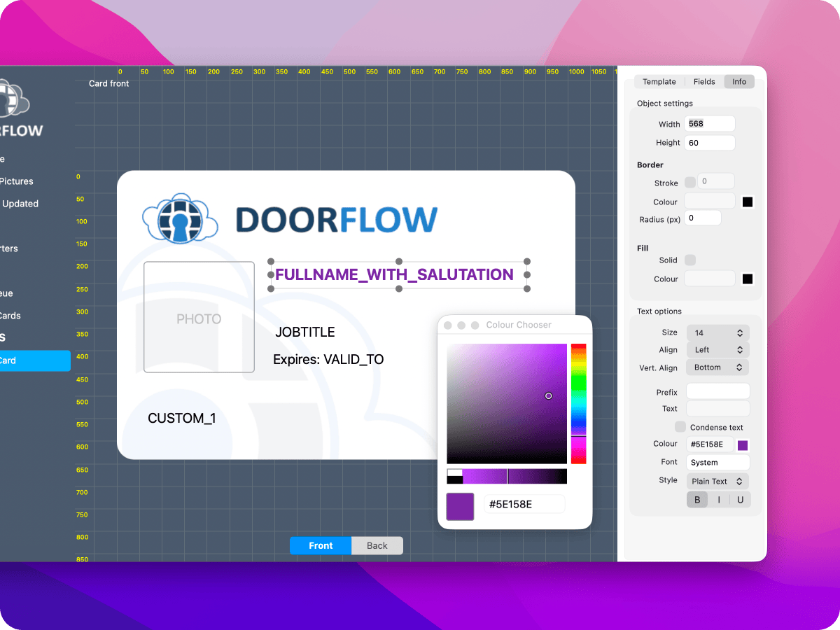The image size is (840, 630).
Task: Click the Height input field
Action: point(710,143)
